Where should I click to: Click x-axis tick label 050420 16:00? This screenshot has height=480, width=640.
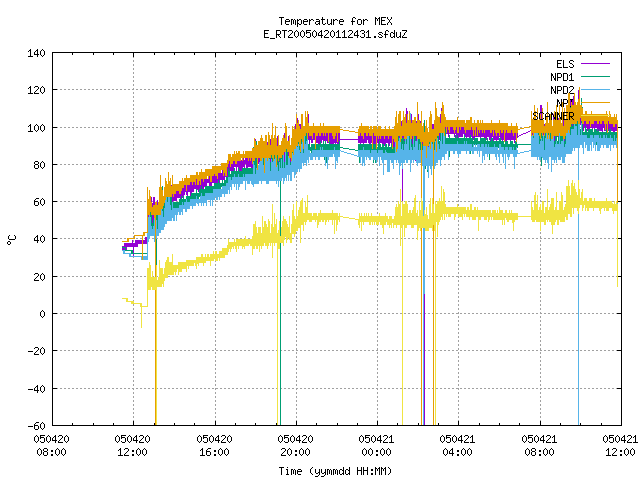214,446
